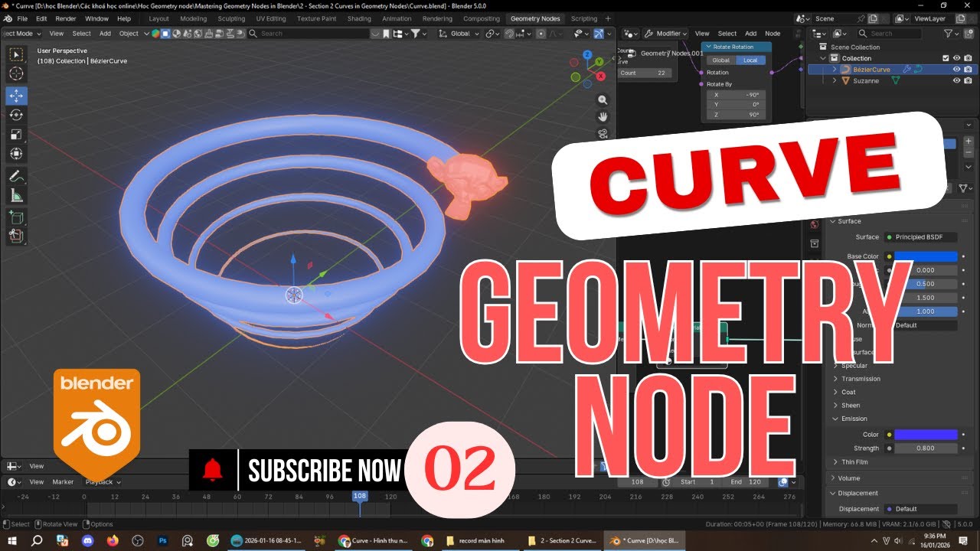Expand the Suzanne tree item

point(835,80)
